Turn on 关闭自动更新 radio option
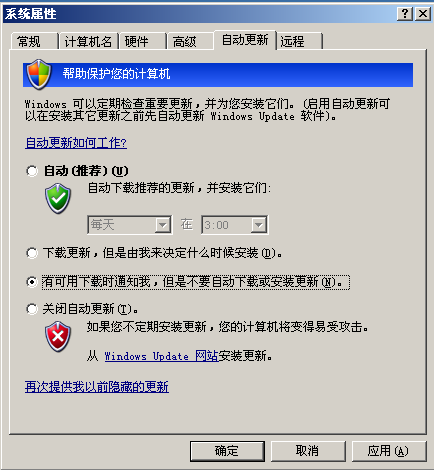This screenshot has width=434, height=470. 32,309
